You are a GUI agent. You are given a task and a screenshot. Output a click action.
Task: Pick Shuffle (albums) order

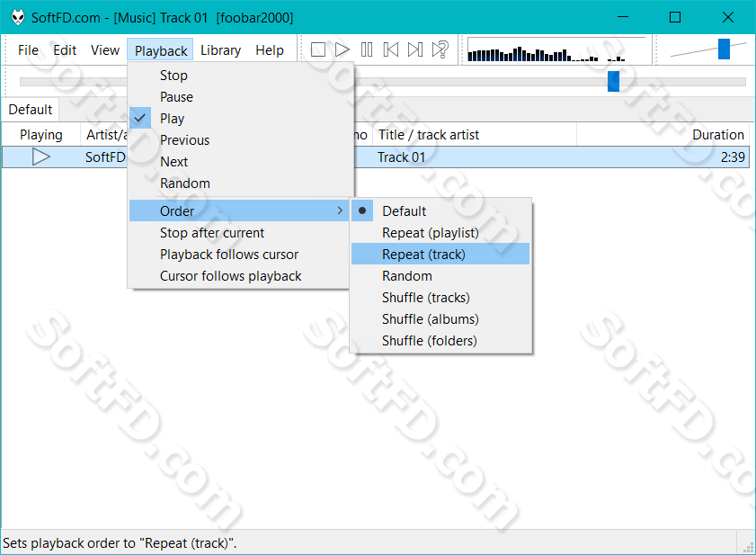[x=440, y=319]
